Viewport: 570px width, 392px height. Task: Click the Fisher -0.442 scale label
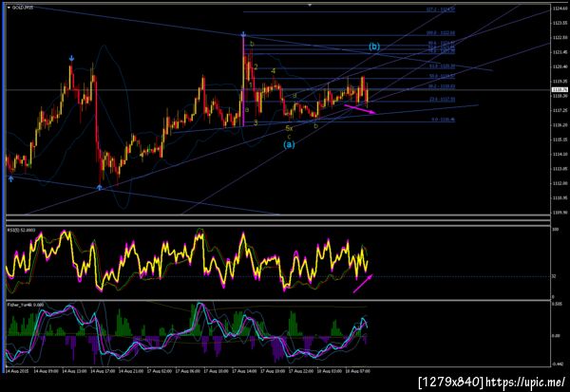click(557, 364)
